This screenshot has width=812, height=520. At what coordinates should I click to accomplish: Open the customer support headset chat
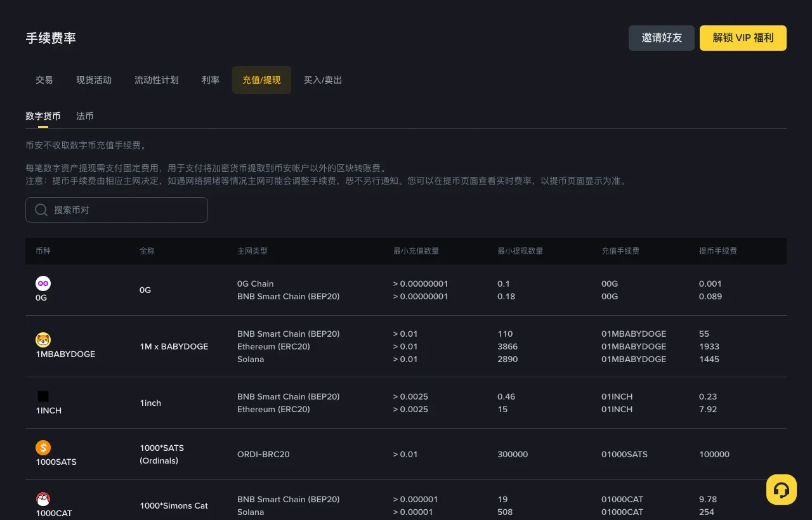(782, 490)
